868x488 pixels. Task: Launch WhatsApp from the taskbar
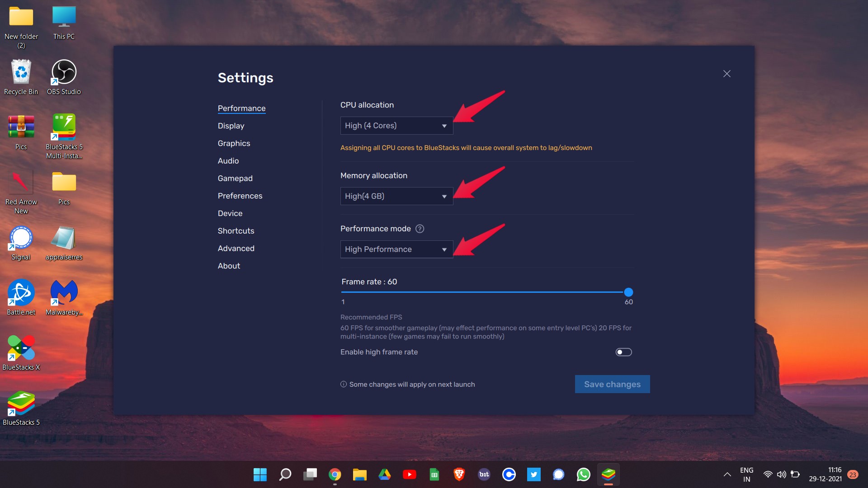pyautogui.click(x=583, y=474)
